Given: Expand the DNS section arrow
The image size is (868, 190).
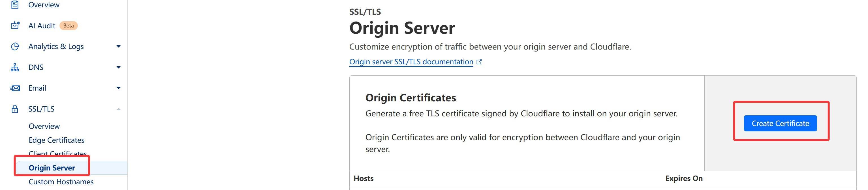Looking at the screenshot, I should [x=118, y=67].
